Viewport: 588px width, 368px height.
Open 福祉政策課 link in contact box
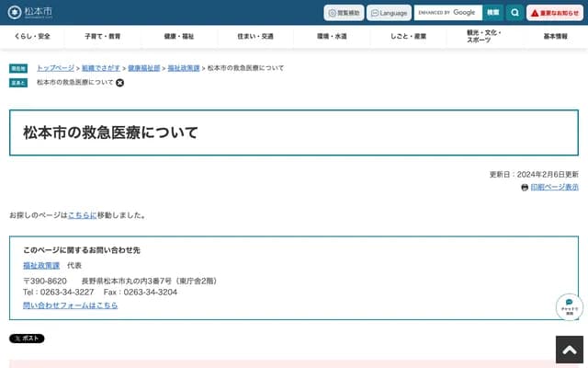tap(41, 266)
